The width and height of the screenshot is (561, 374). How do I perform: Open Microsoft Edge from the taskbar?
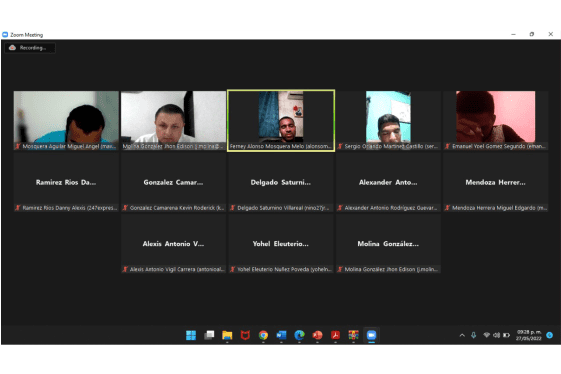(299, 335)
